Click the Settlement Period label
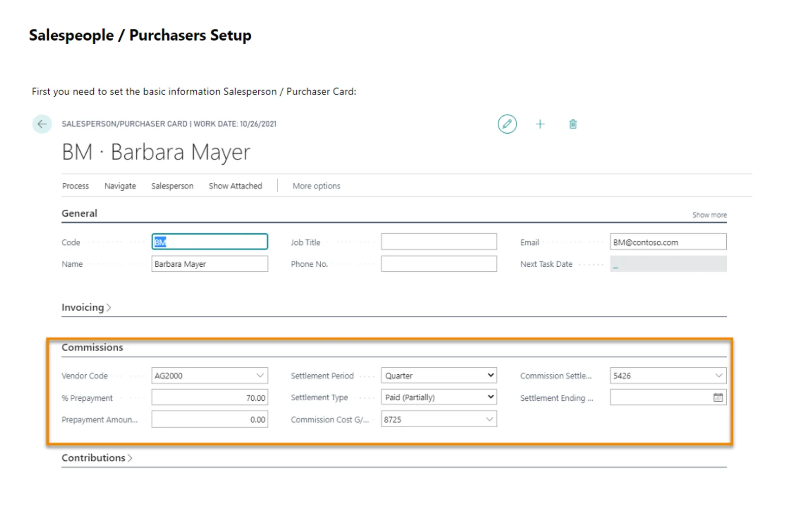 pyautogui.click(x=322, y=376)
